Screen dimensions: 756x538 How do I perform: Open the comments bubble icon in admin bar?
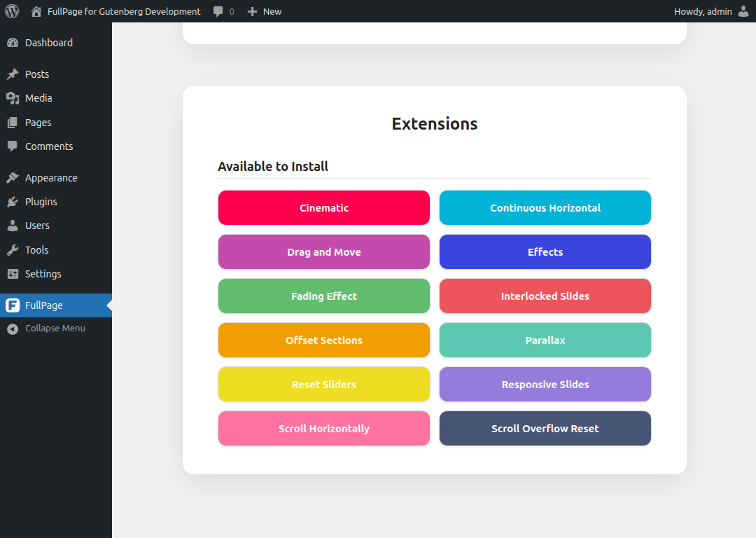[218, 12]
